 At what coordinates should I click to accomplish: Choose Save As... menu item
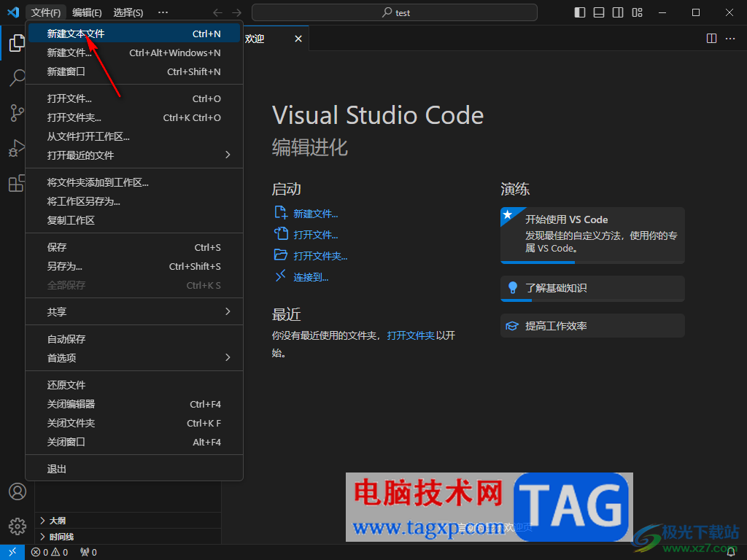pyautogui.click(x=134, y=267)
